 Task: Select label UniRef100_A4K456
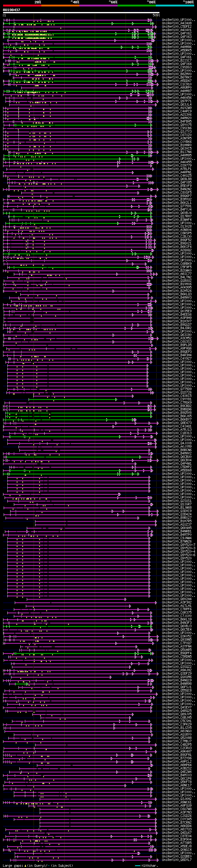coord(177,98)
